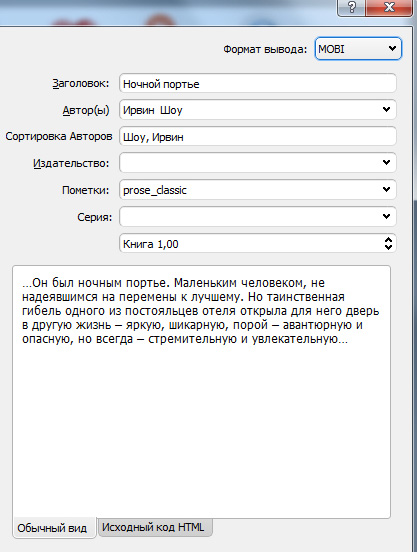
Task: Expand the publisher dropdown arrow
Action: tap(386, 162)
